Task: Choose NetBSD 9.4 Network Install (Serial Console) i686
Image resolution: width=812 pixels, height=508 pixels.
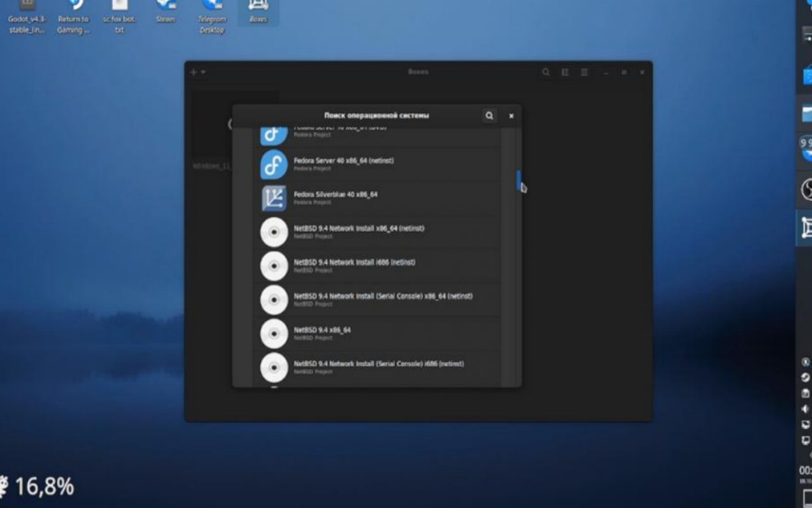Action: click(x=377, y=368)
